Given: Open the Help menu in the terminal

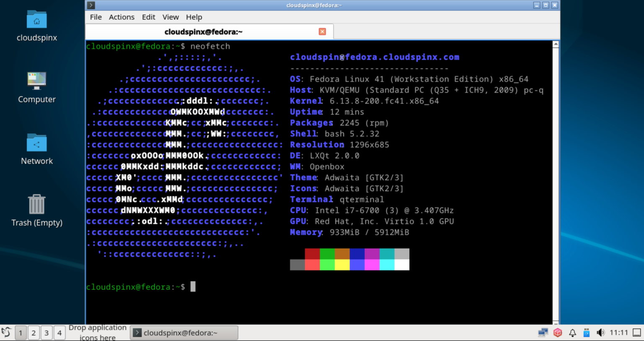Looking at the screenshot, I should (194, 17).
